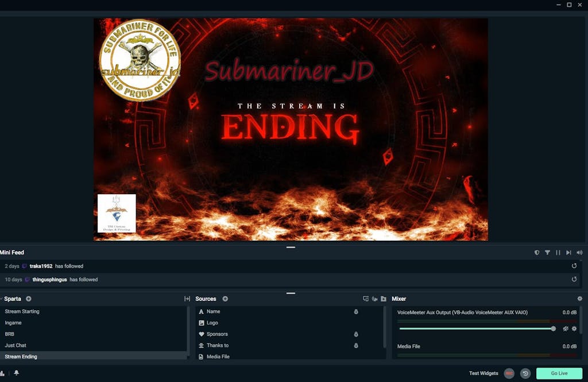Screen dimensions: 588x382
Task: Pause the alert queue in Mini Feed
Action: coord(558,252)
